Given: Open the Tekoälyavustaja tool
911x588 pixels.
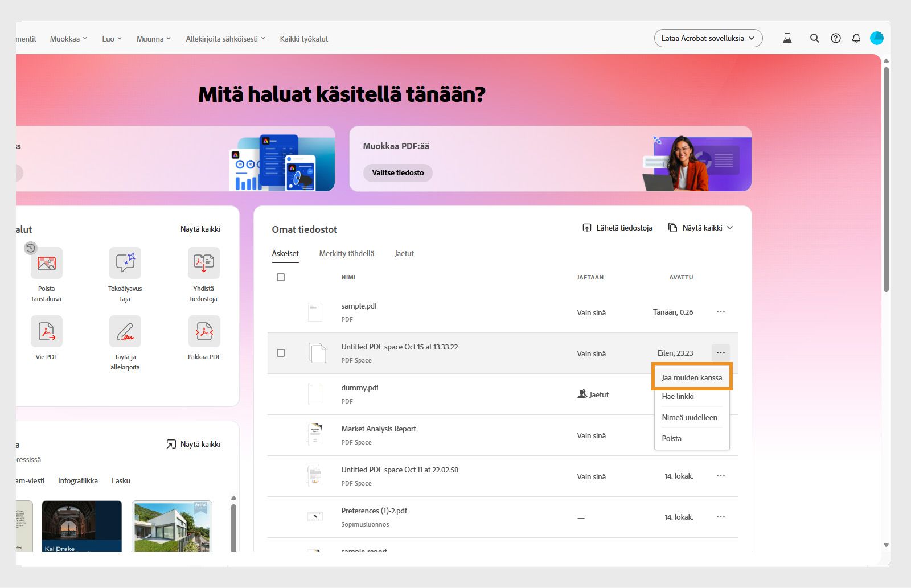Looking at the screenshot, I should (125, 262).
